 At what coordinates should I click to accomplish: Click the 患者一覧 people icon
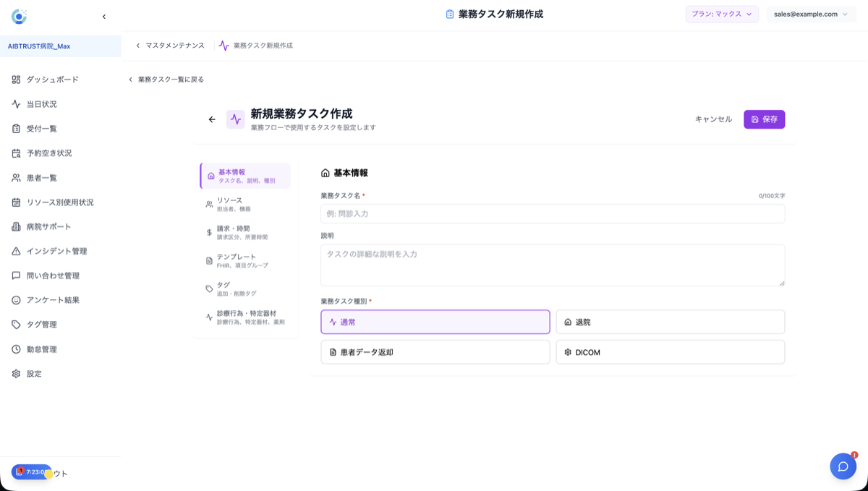click(x=14, y=177)
